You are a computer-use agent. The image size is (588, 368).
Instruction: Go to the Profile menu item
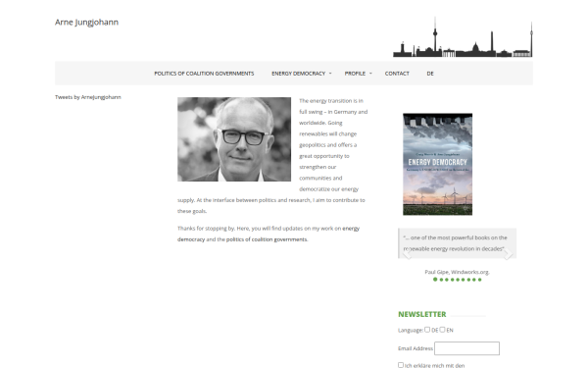pyautogui.click(x=355, y=74)
